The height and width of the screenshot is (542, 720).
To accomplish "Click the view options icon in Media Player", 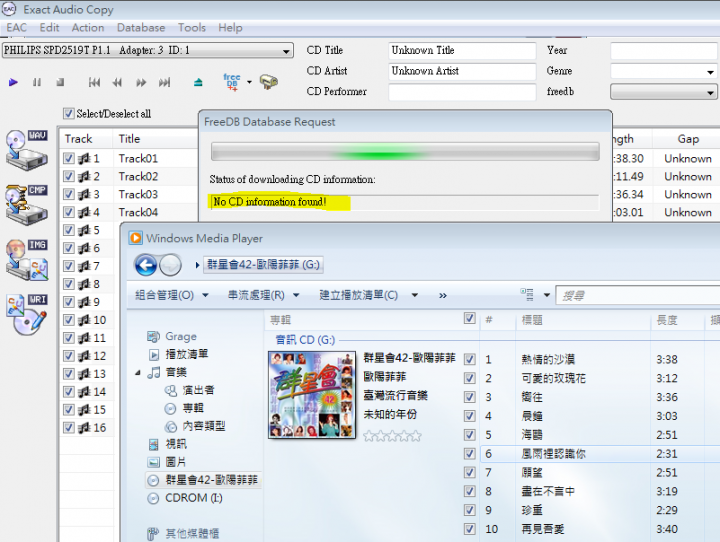I will tap(527, 294).
